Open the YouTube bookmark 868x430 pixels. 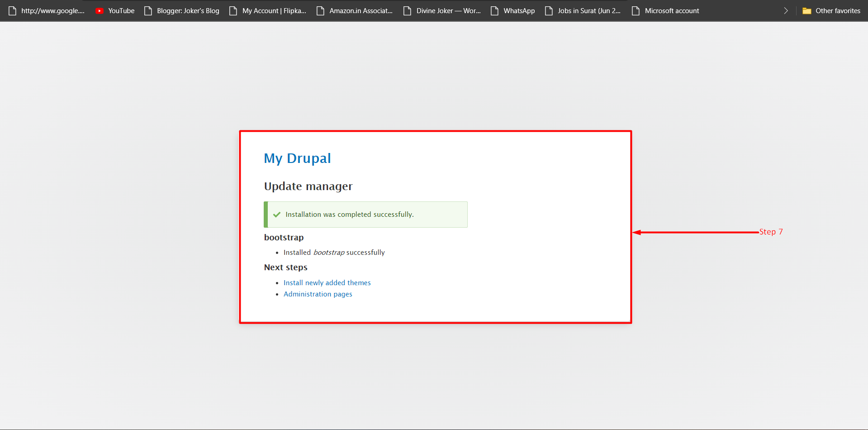coord(115,11)
